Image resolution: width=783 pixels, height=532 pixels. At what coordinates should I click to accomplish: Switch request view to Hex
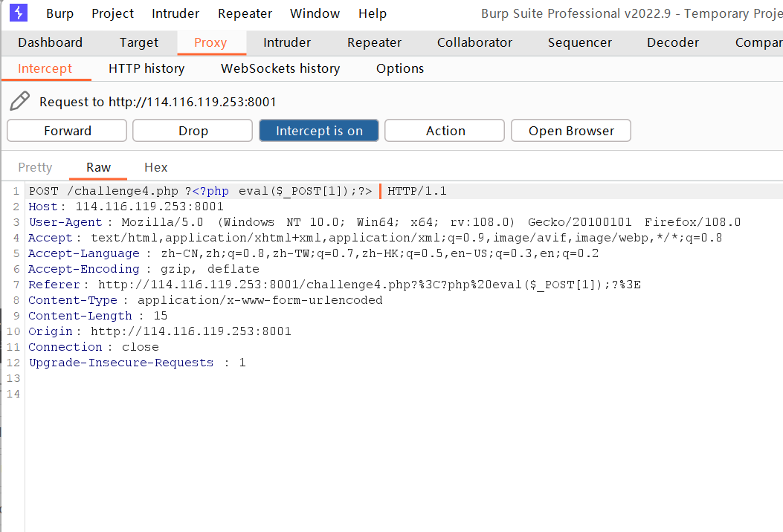pyautogui.click(x=156, y=167)
